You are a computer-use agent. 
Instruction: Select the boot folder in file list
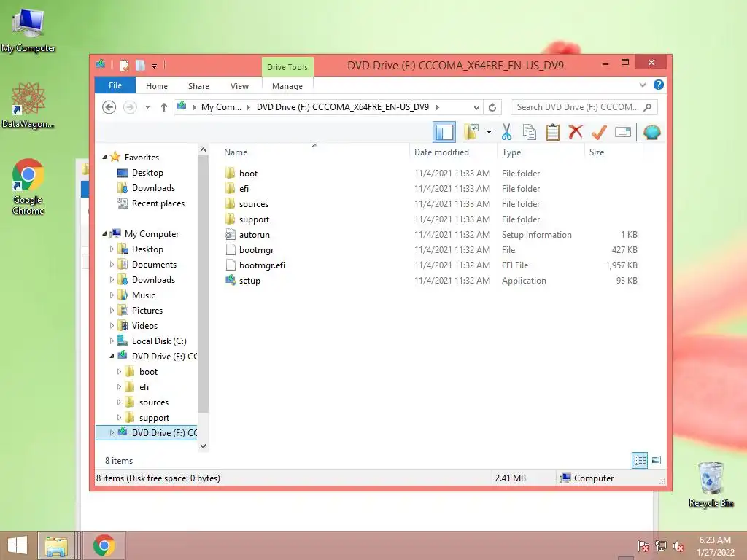point(248,174)
